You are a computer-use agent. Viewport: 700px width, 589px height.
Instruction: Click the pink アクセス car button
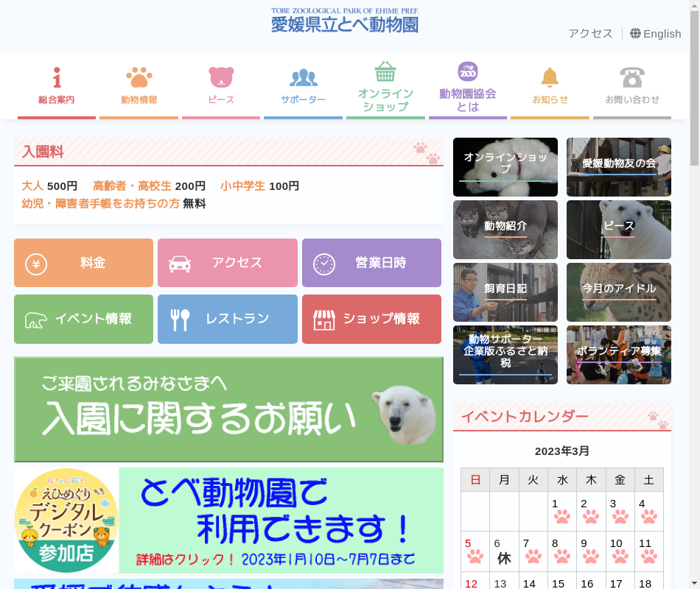click(227, 263)
